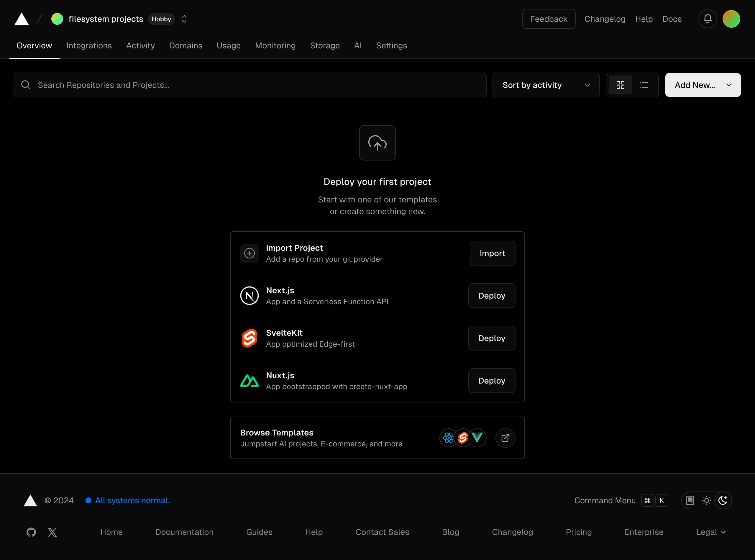Image resolution: width=755 pixels, height=560 pixels.
Task: Click the SvelteKit logo icon
Action: point(250,338)
